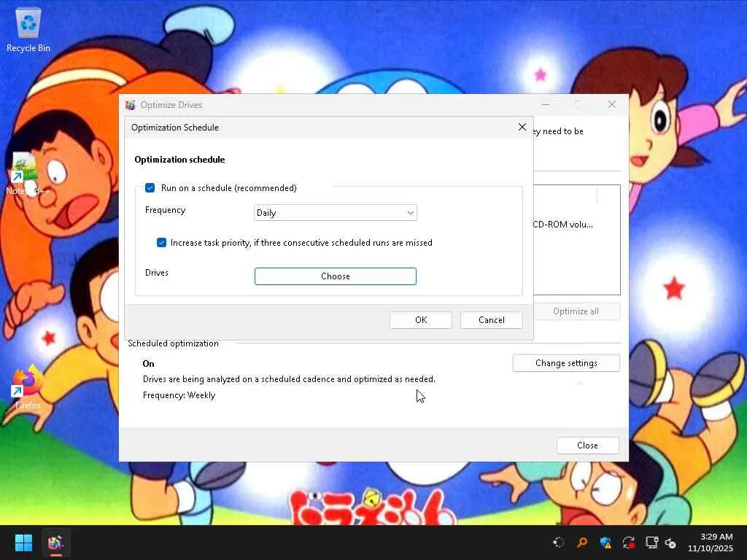This screenshot has height=560, width=747.
Task: Close the Optimization Schedule dialog with X
Action: click(x=522, y=127)
